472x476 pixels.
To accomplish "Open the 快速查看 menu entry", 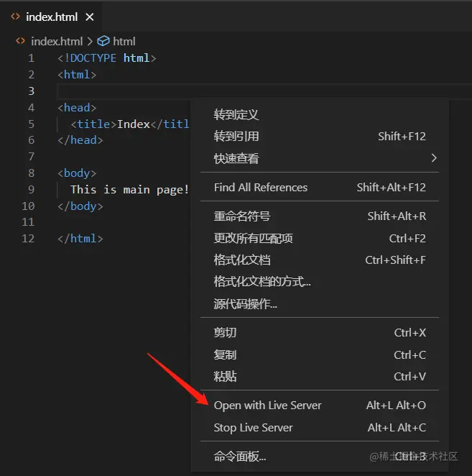I will click(320, 158).
